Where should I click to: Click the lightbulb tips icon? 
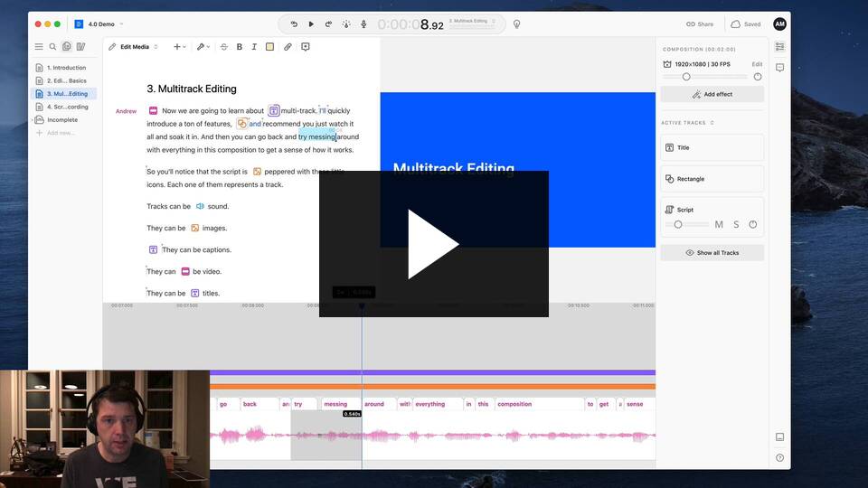pos(516,23)
